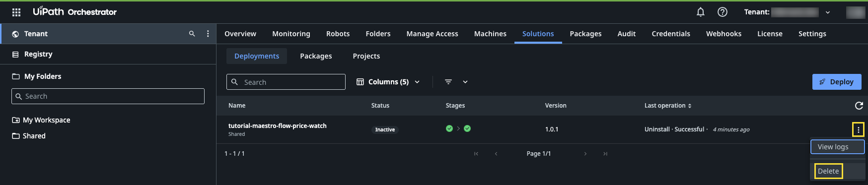Switch to the Overview tab

(240, 34)
